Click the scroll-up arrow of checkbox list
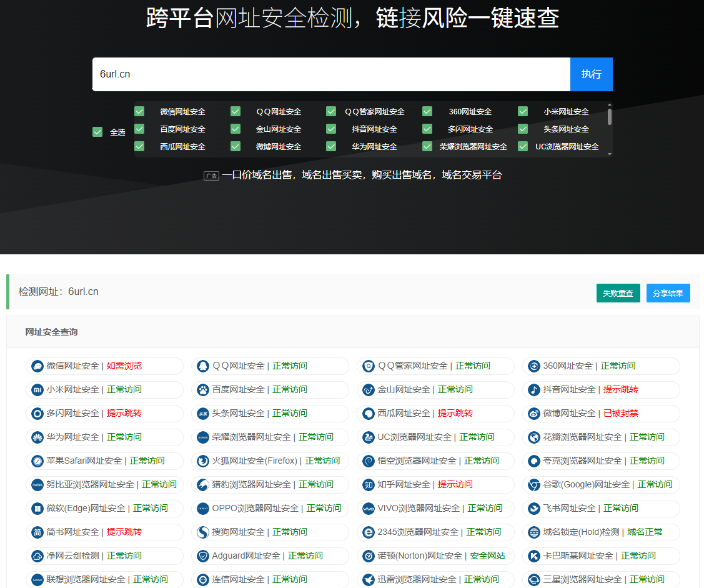This screenshot has height=588, width=704. point(610,105)
